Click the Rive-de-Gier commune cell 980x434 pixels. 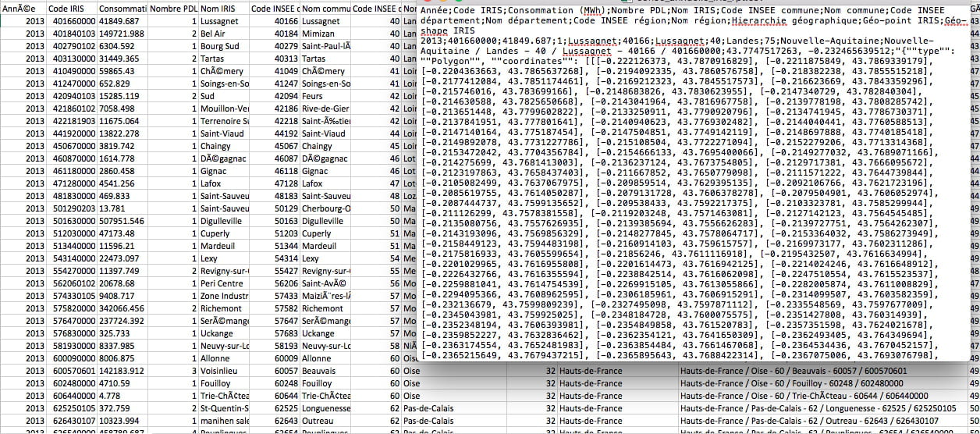pos(325,108)
